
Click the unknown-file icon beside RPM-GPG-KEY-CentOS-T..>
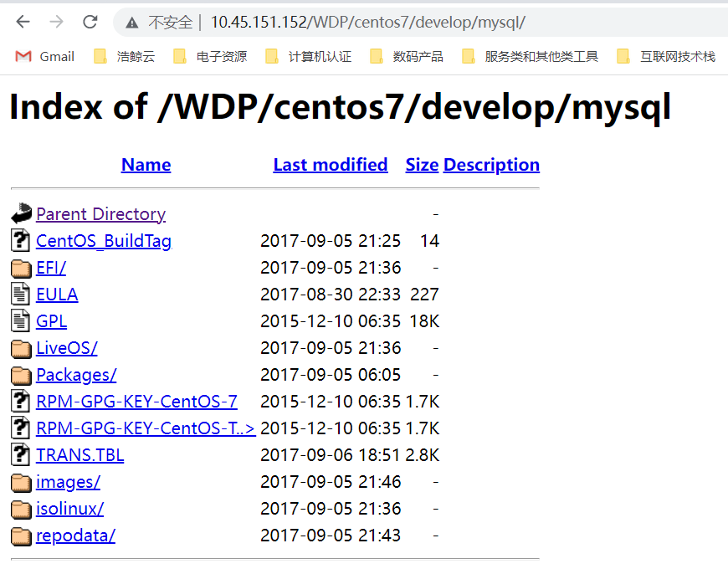coord(20,428)
